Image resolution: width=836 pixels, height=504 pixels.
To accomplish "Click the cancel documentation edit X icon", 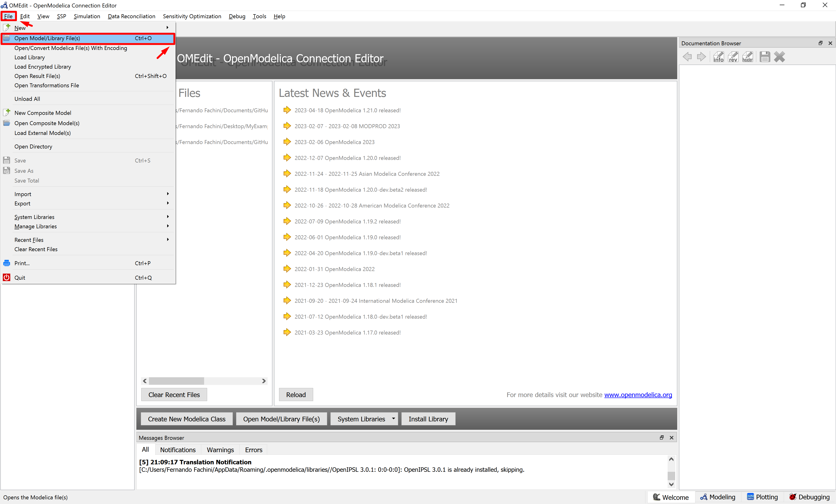I will click(780, 57).
